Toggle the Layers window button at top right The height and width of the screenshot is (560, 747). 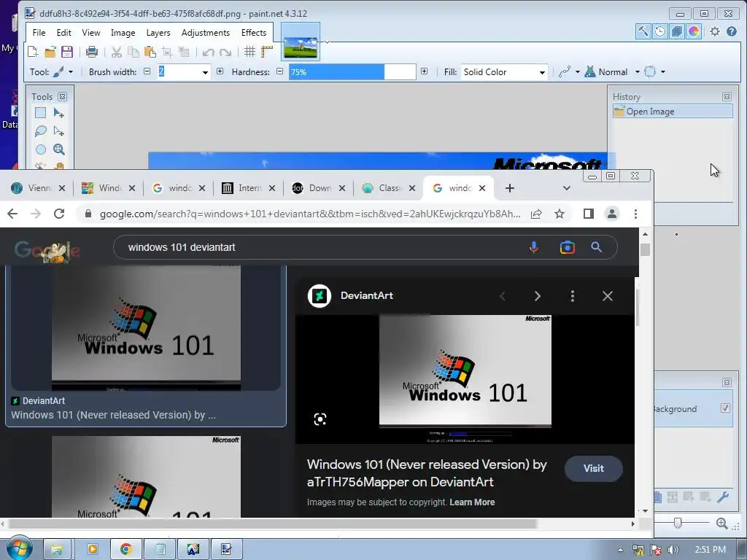click(676, 31)
